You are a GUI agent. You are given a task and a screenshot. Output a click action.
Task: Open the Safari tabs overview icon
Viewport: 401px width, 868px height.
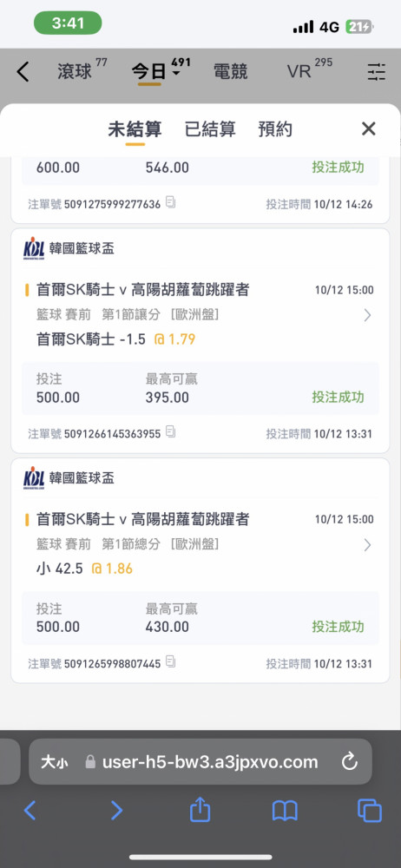(x=370, y=811)
